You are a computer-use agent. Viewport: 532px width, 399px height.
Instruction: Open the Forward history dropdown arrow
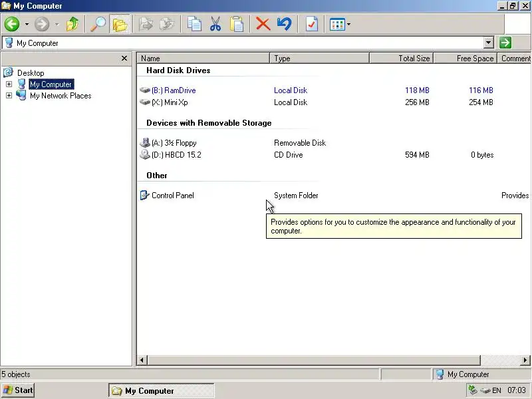pyautogui.click(x=57, y=24)
